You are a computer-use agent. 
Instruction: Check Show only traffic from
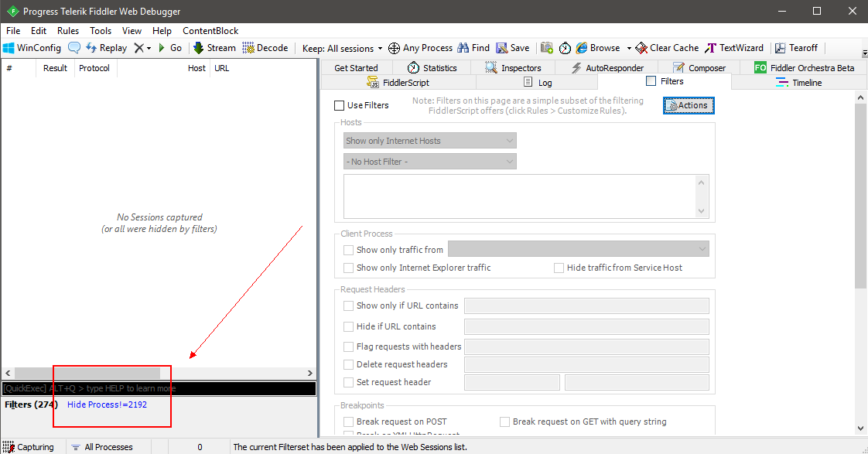(x=348, y=251)
